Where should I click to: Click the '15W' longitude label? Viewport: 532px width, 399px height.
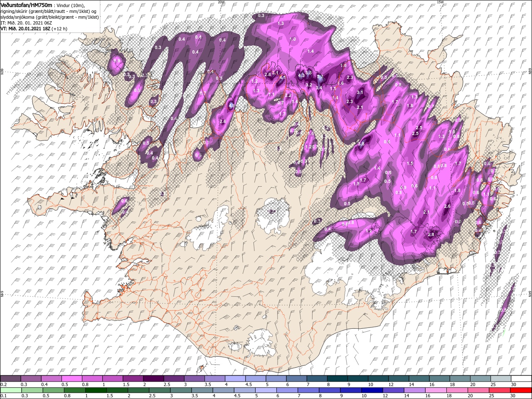(x=440, y=2)
